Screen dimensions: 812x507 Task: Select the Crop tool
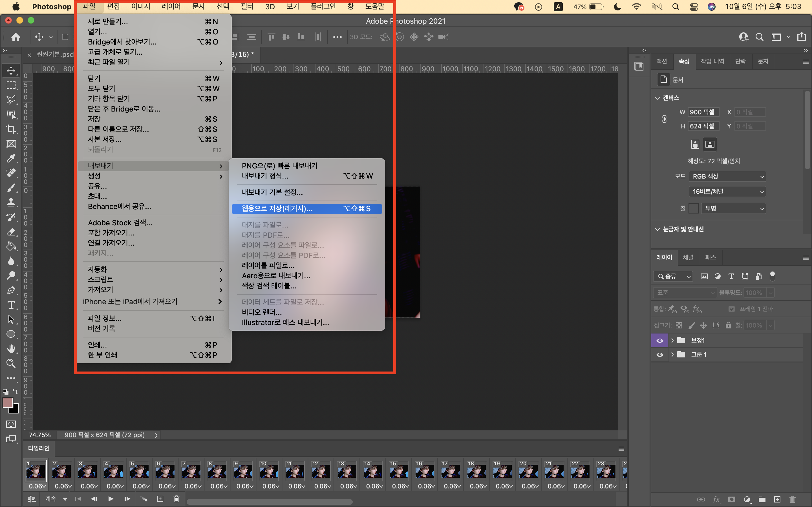tap(11, 129)
